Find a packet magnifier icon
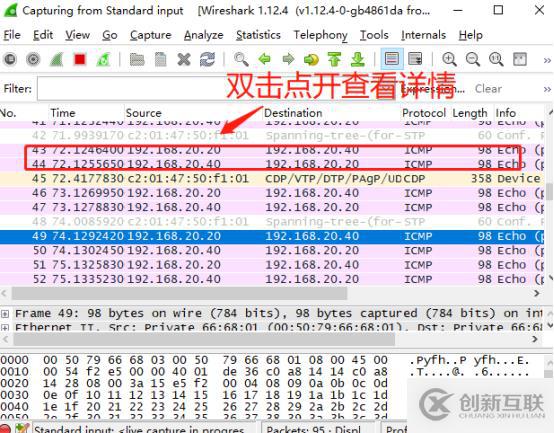Image resolution: width=554 pixels, height=433 pixels. coord(241,59)
